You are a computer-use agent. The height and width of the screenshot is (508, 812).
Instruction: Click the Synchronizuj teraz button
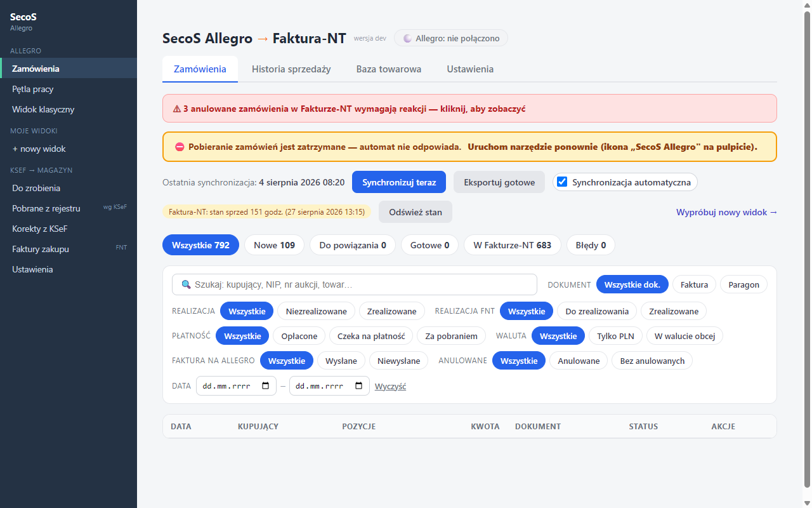tap(399, 182)
